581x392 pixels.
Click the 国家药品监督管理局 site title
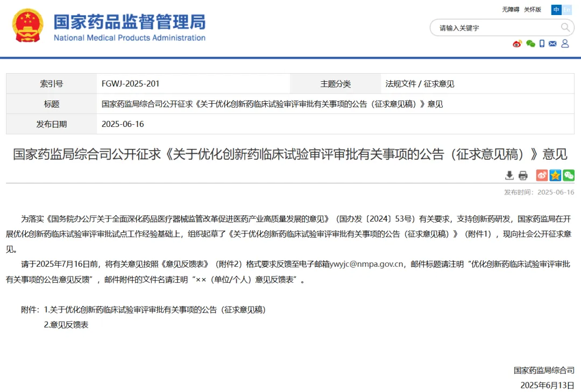click(x=129, y=23)
